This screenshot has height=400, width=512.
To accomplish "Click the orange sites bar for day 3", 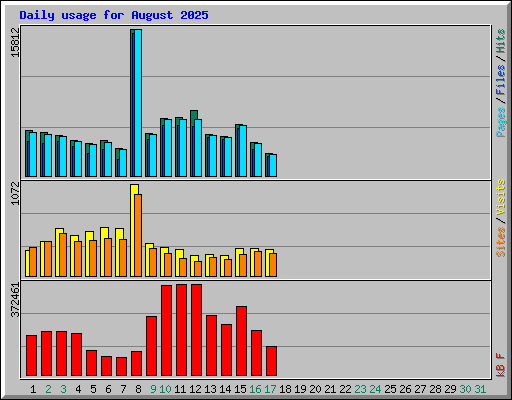I will (63, 255).
